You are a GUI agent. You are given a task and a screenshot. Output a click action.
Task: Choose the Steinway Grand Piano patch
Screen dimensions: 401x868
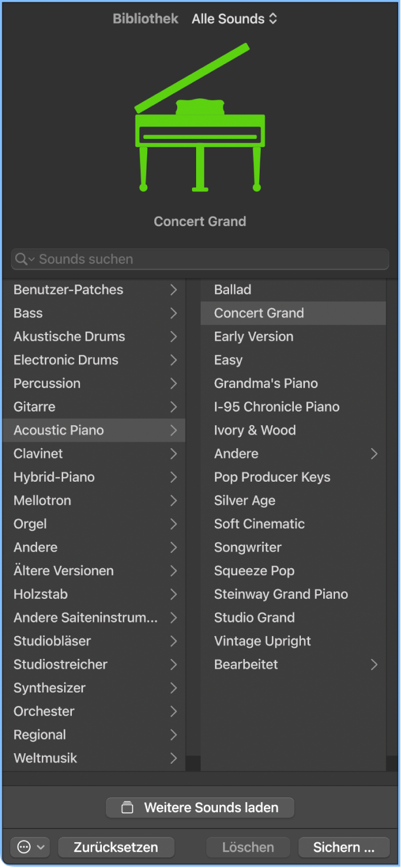click(x=293, y=594)
